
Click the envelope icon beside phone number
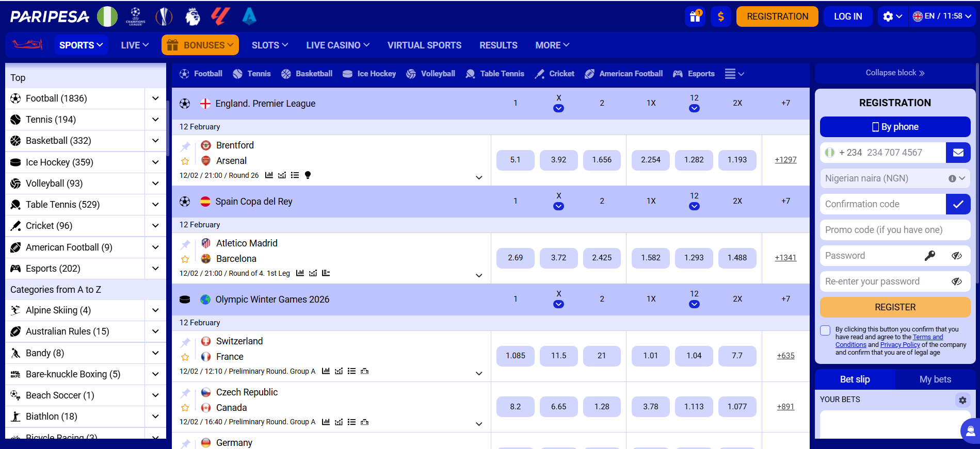(x=958, y=153)
